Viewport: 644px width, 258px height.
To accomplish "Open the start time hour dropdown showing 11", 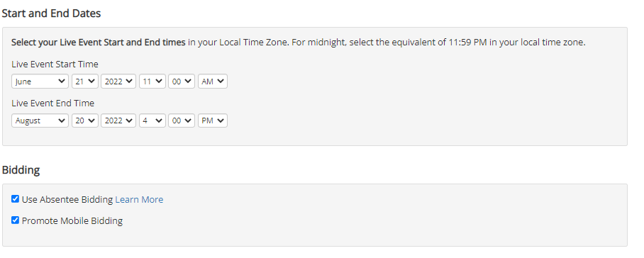I will tap(152, 82).
